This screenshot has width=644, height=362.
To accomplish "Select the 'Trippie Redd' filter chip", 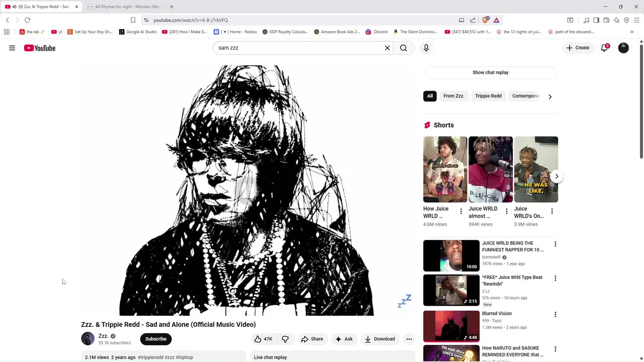I will (489, 96).
